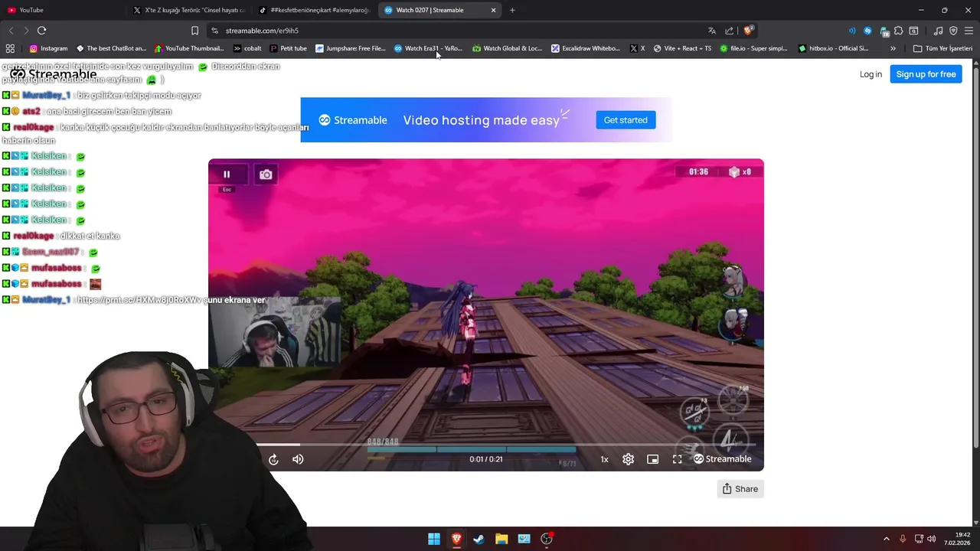Image resolution: width=980 pixels, height=551 pixels.
Task: Open the hitbox.io bookmark
Action: click(x=833, y=48)
